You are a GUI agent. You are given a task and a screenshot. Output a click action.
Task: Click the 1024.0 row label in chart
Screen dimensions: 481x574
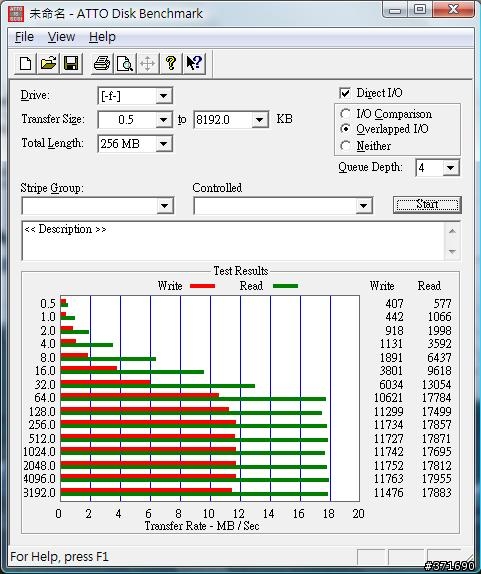(39, 452)
